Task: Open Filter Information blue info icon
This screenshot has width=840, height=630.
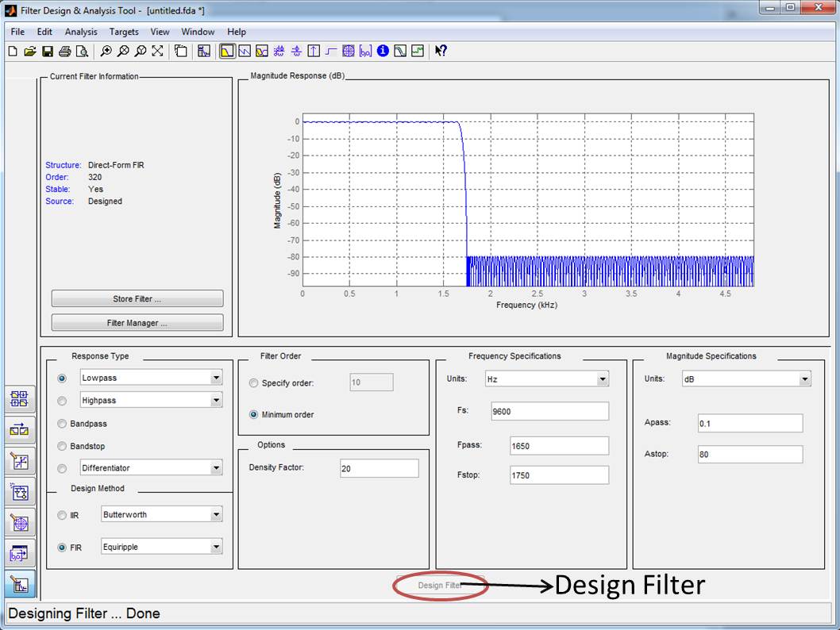Action: coord(383,51)
